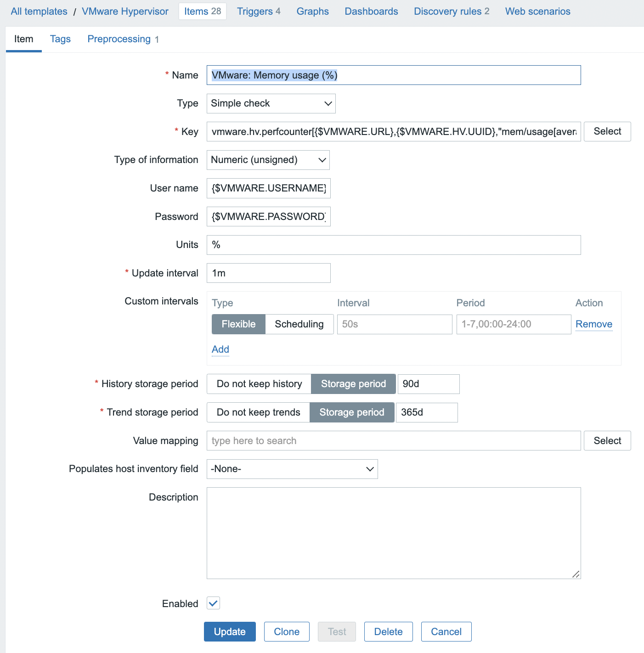Viewport: 644px width, 653px height.
Task: Go to the Triggers section
Action: [258, 11]
